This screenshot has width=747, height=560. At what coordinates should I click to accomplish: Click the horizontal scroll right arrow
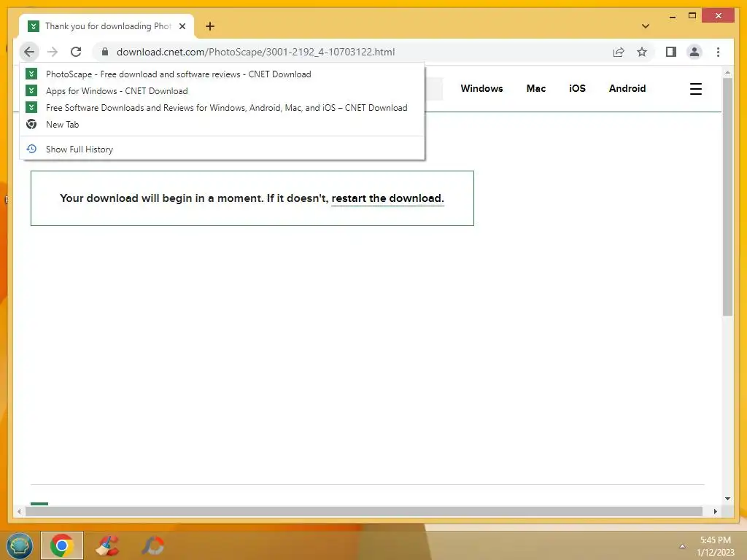pyautogui.click(x=715, y=511)
